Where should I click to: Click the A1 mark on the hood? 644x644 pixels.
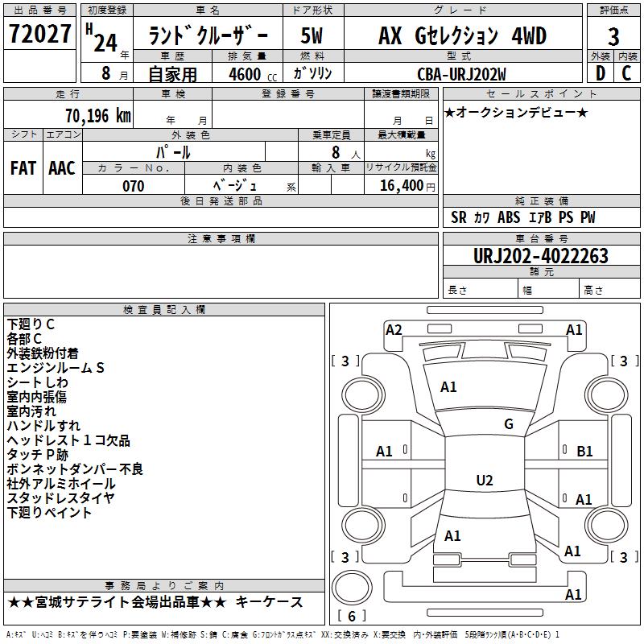(x=448, y=387)
